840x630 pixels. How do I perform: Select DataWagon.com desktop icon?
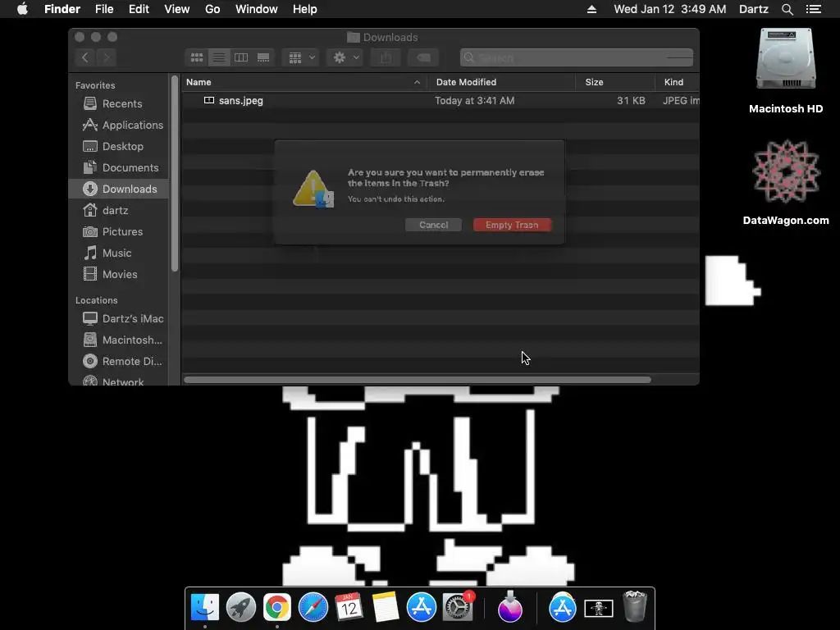(785, 182)
